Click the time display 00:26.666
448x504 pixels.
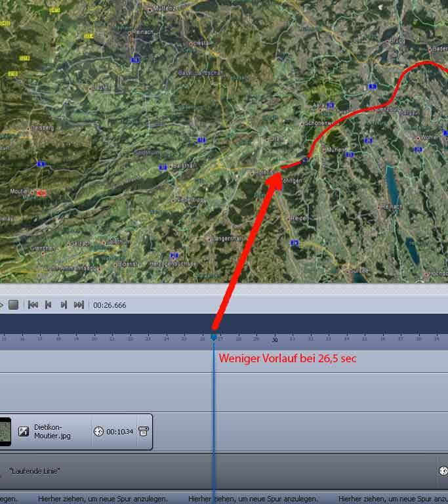click(110, 305)
